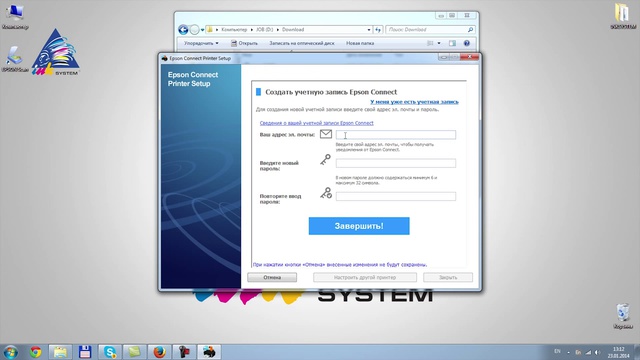Click the Отмена button
This screenshot has height=360, width=640.
coord(272,278)
